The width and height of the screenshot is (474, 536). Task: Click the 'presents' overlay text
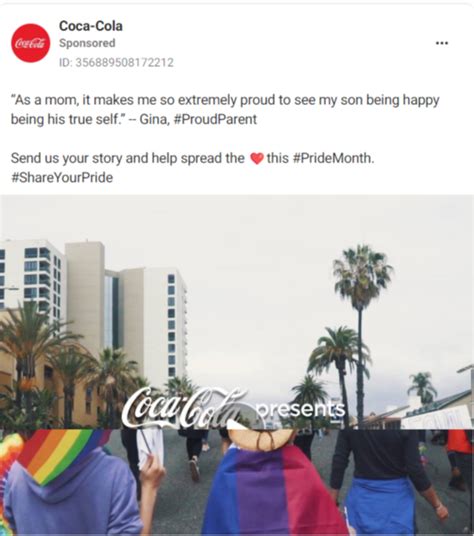click(x=301, y=409)
